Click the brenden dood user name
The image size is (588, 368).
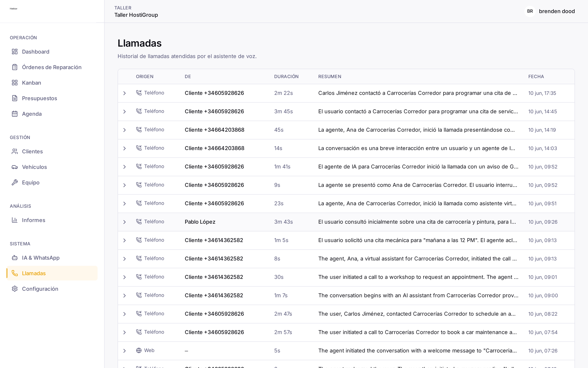(557, 11)
